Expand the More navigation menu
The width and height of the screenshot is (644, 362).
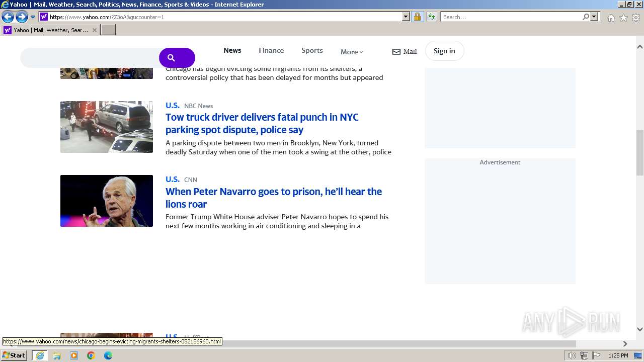(x=352, y=52)
